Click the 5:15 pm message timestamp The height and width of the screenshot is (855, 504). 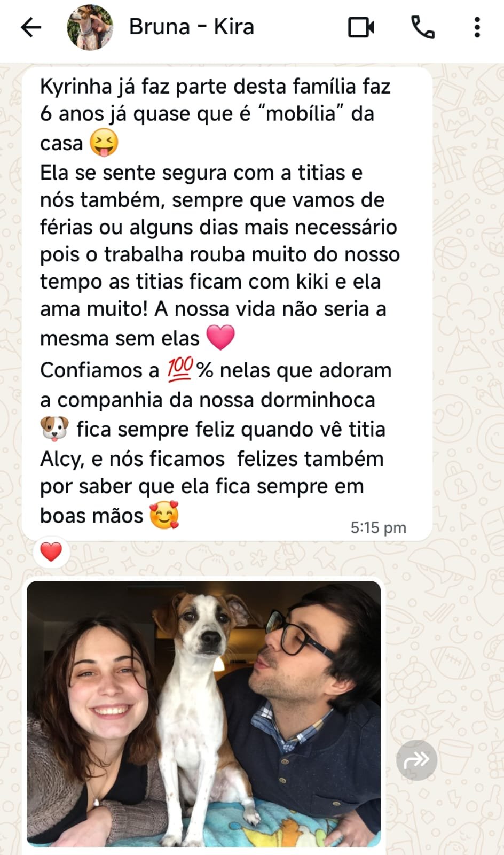[x=378, y=528]
